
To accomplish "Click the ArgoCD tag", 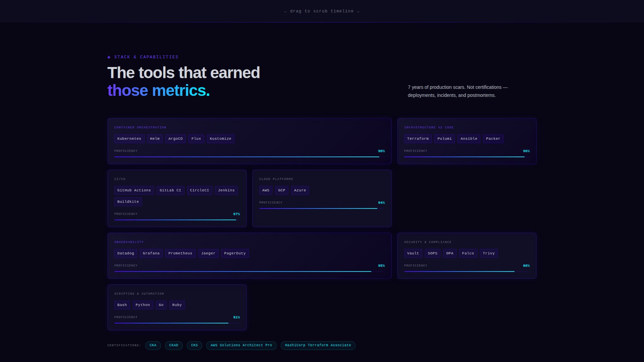I will [175, 139].
